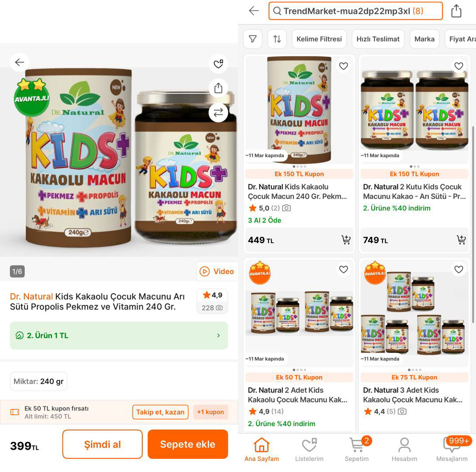The height and width of the screenshot is (472, 476).
Task: Add 749 TL item to cart
Action: [x=462, y=239]
